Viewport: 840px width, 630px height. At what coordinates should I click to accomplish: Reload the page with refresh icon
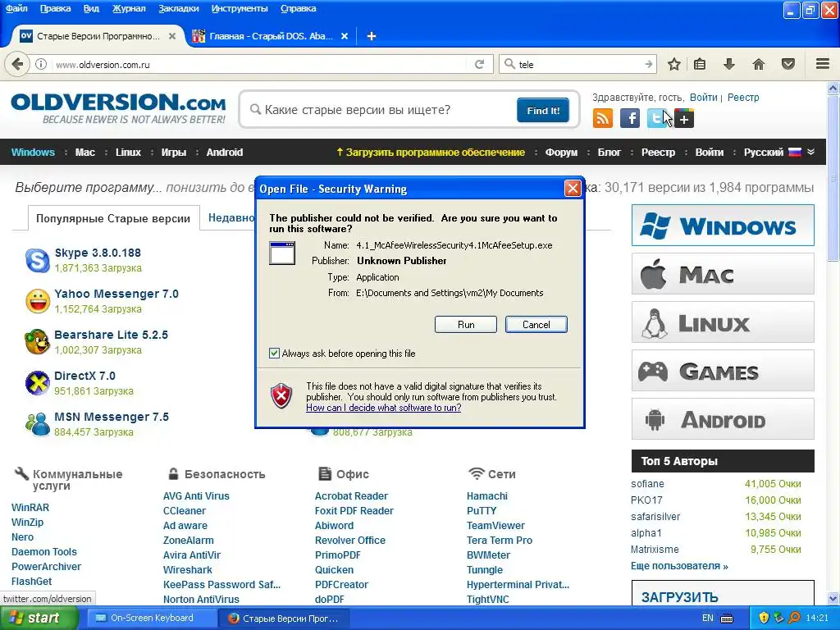point(479,64)
